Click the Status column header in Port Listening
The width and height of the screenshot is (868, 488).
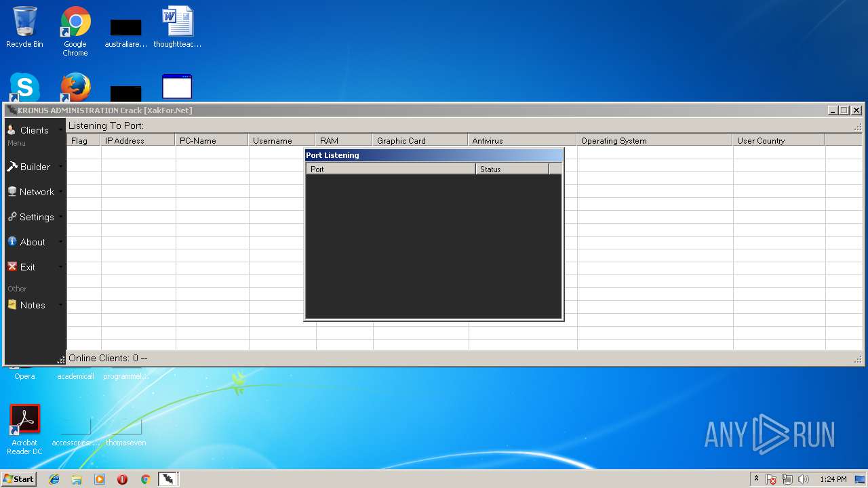(512, 169)
